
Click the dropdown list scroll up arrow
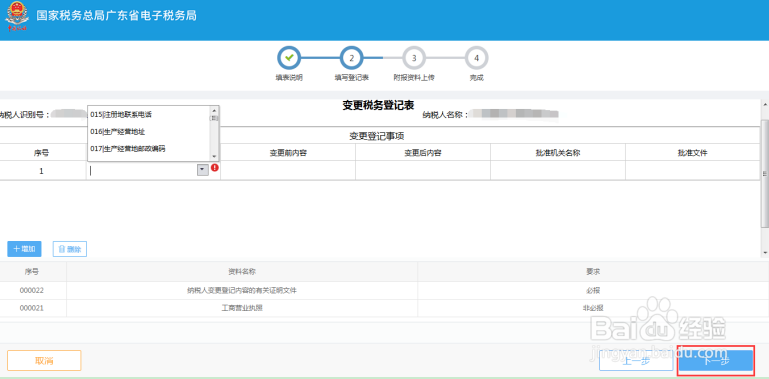214,110
